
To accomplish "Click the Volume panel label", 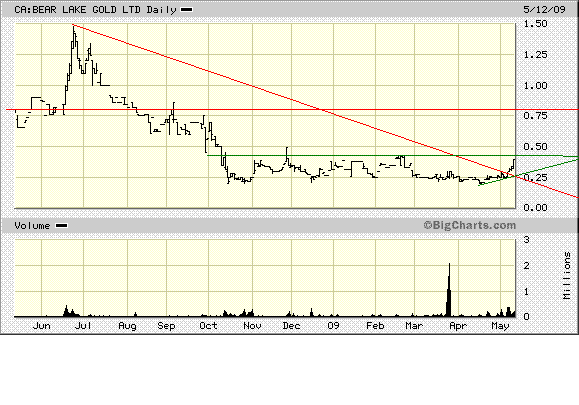I will point(32,226).
